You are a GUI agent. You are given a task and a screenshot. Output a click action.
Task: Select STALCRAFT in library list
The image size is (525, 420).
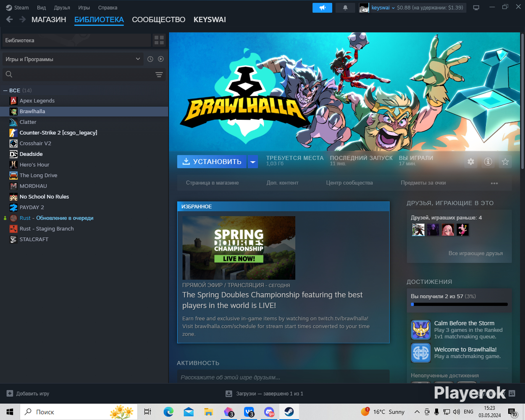tap(84, 239)
